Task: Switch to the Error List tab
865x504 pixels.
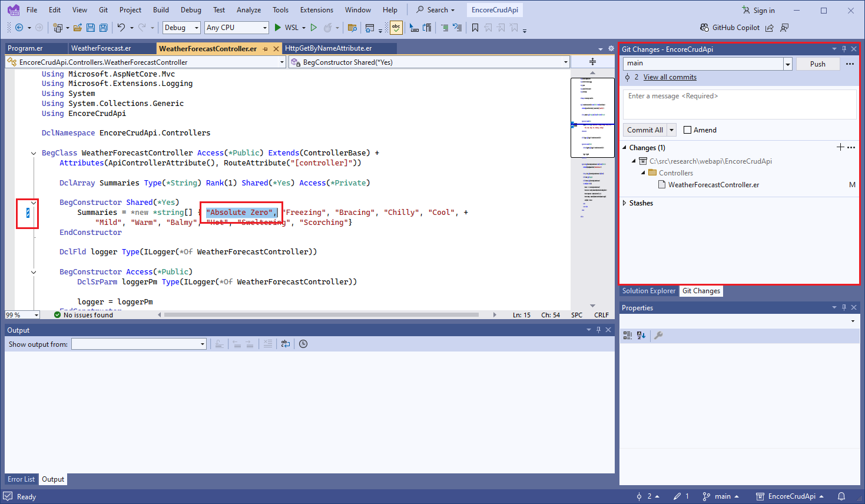Action: (x=21, y=479)
